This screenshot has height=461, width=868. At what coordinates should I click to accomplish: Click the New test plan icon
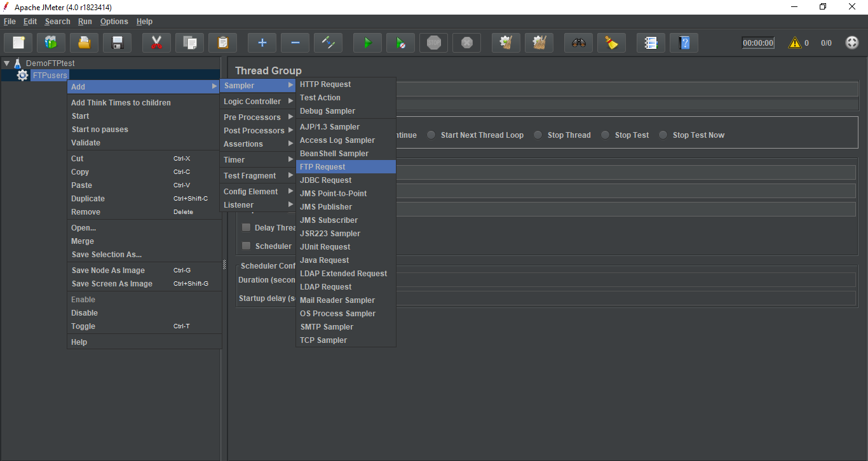pos(18,43)
